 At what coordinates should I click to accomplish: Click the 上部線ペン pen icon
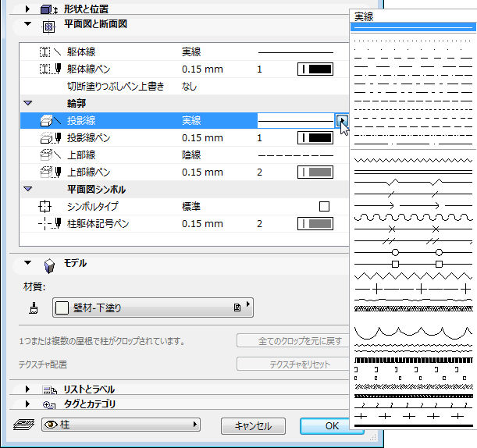(50, 172)
